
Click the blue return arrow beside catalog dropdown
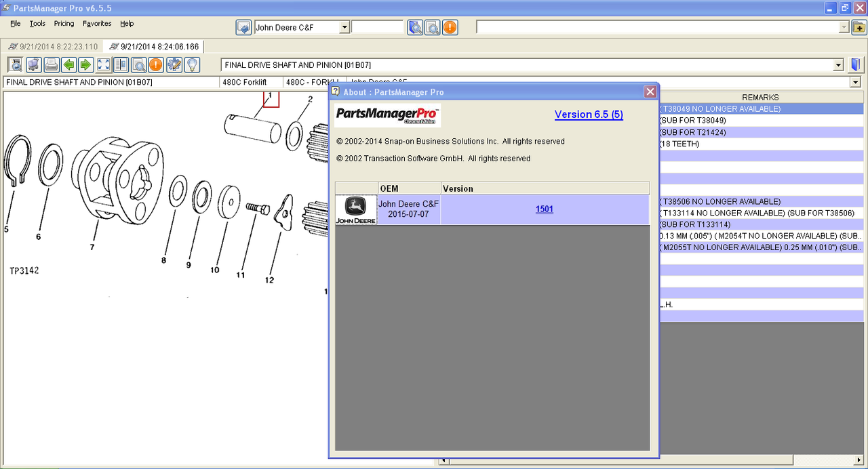pyautogui.click(x=243, y=28)
